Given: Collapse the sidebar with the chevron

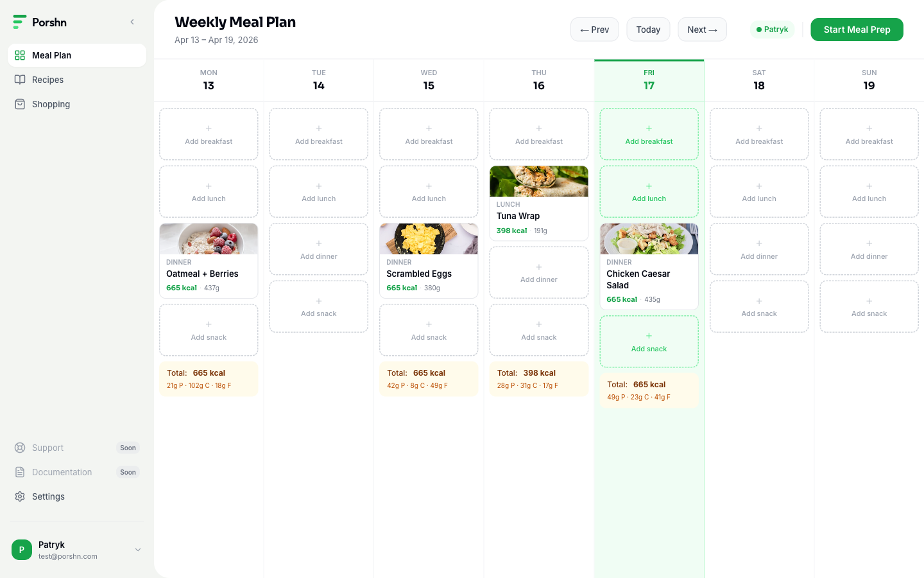Looking at the screenshot, I should coord(132,22).
